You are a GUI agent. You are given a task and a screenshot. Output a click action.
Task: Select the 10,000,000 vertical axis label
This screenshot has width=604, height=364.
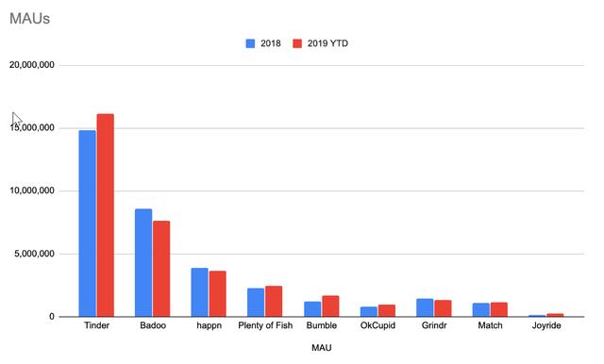32,190
